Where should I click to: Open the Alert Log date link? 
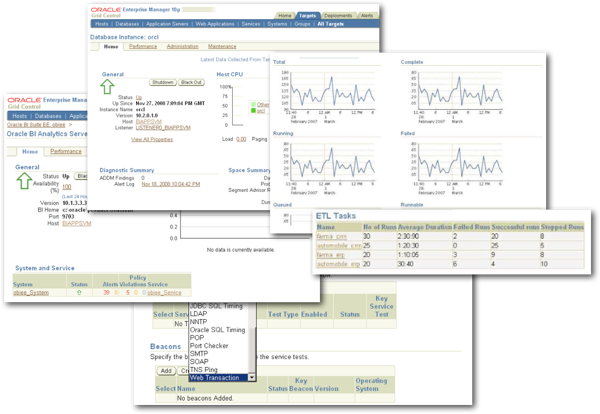(171, 184)
